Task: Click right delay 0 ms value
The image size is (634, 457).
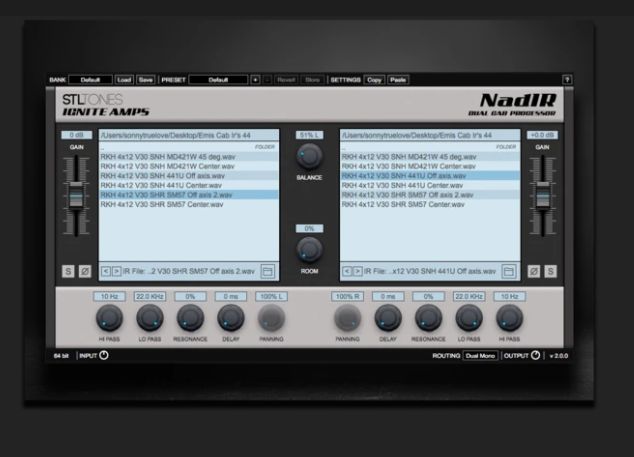Action: coord(388,296)
